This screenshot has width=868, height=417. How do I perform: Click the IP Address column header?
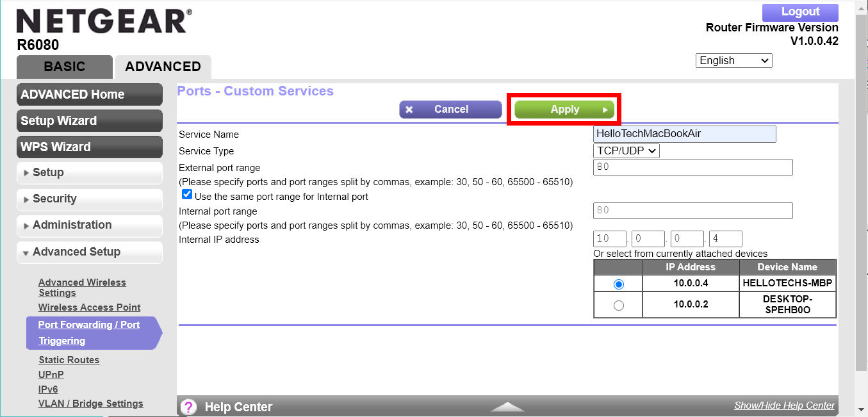(x=691, y=267)
